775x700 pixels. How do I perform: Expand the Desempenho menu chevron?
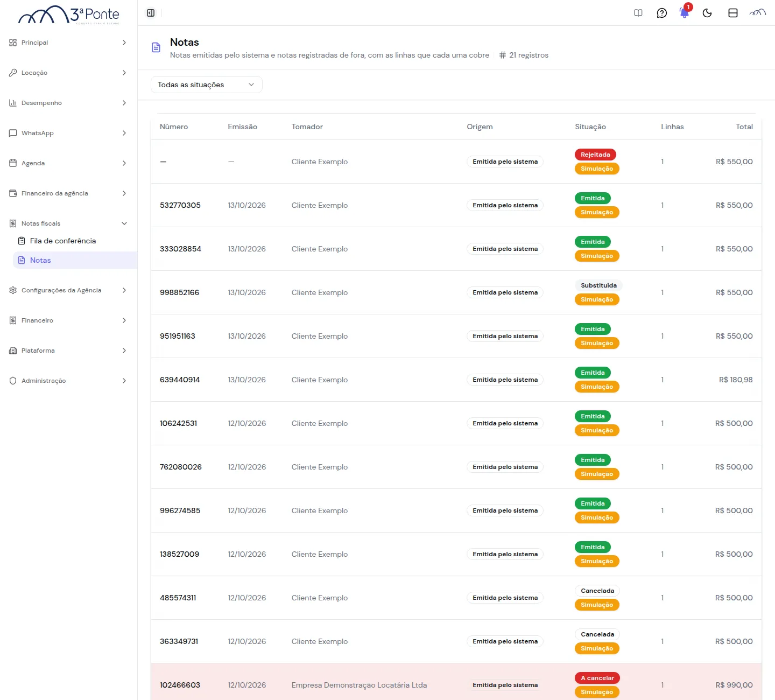click(x=124, y=103)
